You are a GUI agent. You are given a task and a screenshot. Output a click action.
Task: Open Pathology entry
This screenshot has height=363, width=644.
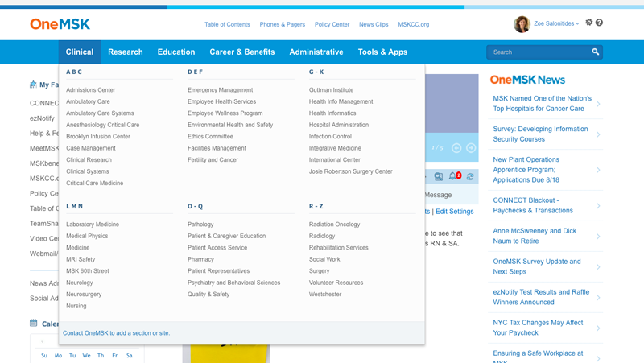click(x=200, y=225)
